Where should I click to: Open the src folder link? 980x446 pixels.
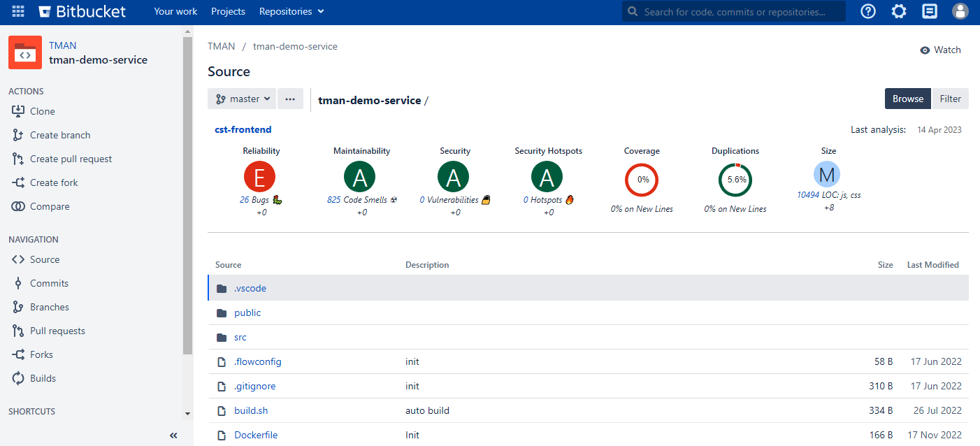(240, 338)
